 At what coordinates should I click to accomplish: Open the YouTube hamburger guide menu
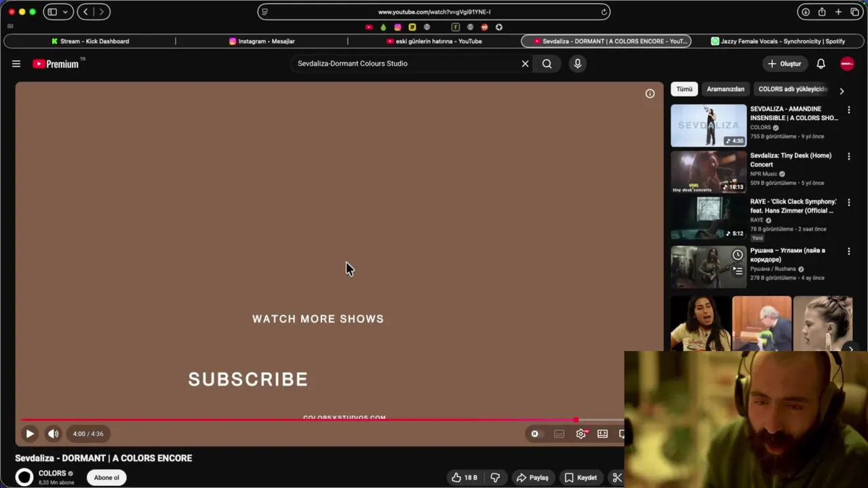point(16,64)
